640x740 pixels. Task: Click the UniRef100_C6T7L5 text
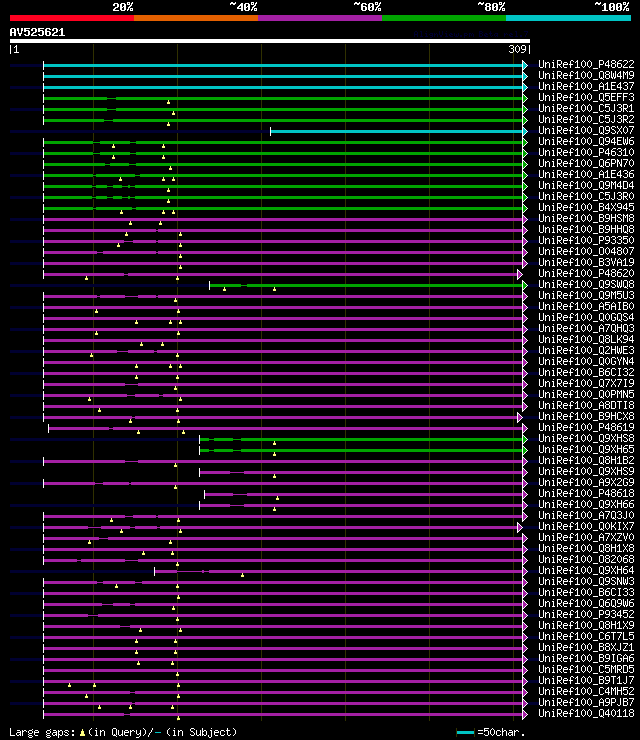click(586, 637)
